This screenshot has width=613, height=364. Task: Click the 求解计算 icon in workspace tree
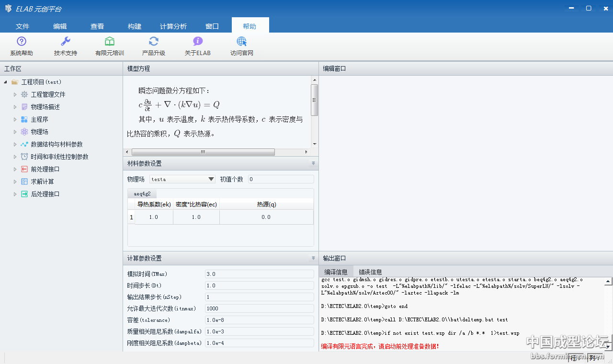point(24,182)
